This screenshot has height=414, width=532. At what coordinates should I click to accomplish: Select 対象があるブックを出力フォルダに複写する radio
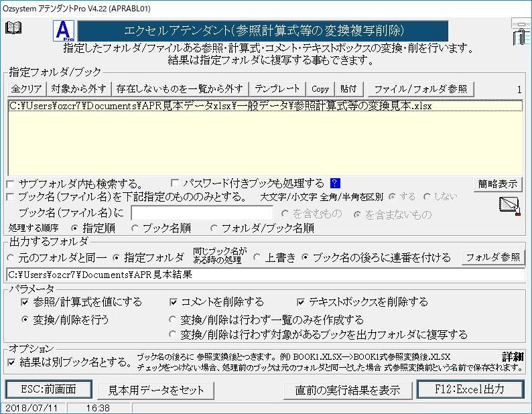click(173, 334)
